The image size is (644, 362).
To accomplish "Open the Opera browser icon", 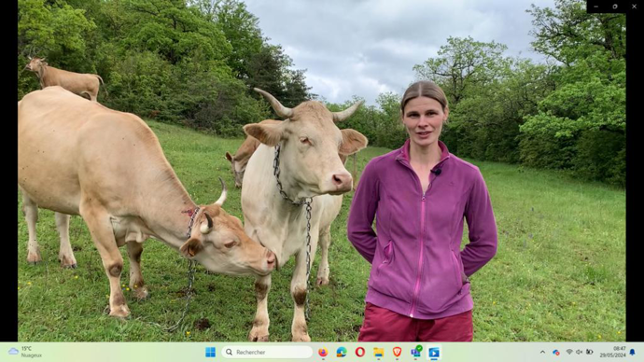I will point(360,352).
